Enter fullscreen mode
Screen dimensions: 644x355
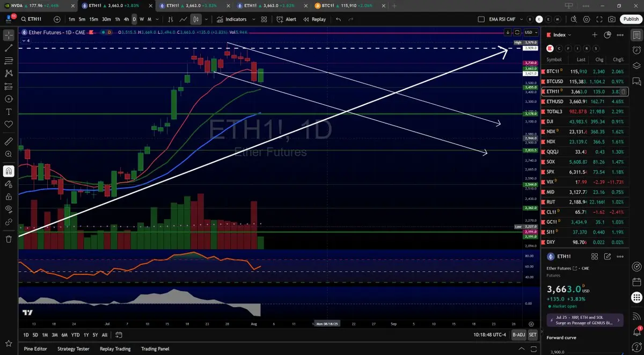(x=599, y=19)
